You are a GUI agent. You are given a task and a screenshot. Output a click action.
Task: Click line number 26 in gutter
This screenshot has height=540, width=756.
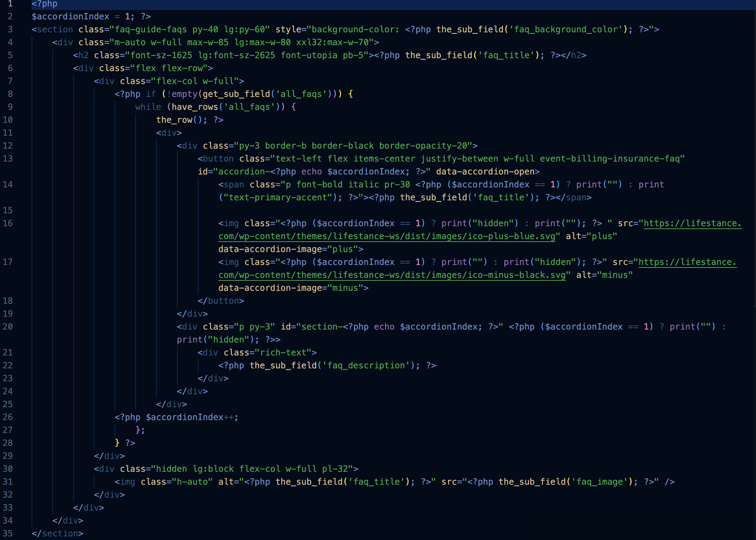point(8,417)
